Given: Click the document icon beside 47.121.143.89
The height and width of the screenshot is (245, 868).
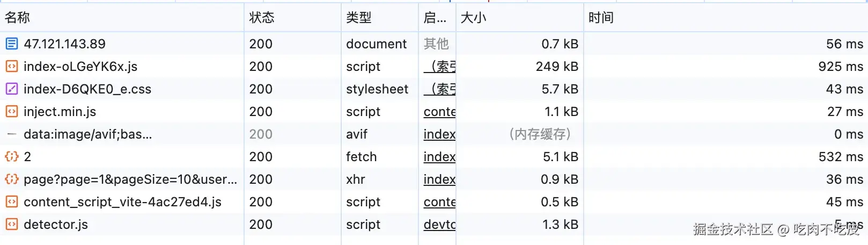Looking at the screenshot, I should [x=12, y=44].
